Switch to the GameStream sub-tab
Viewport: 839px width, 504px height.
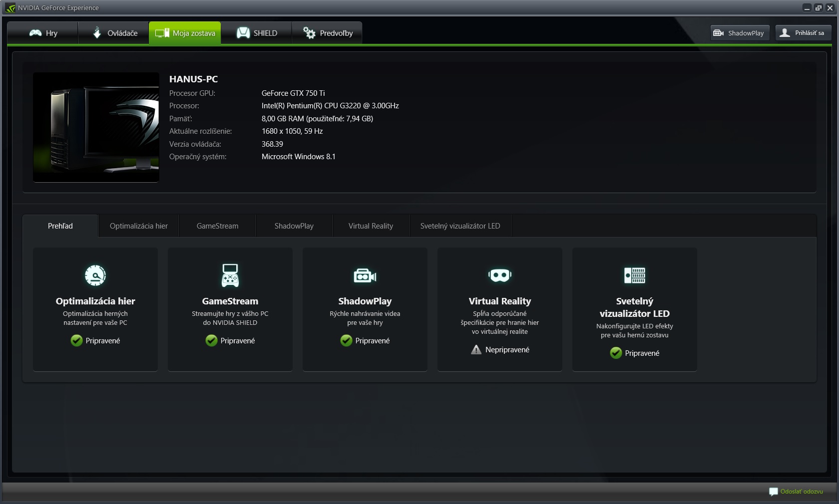point(217,226)
